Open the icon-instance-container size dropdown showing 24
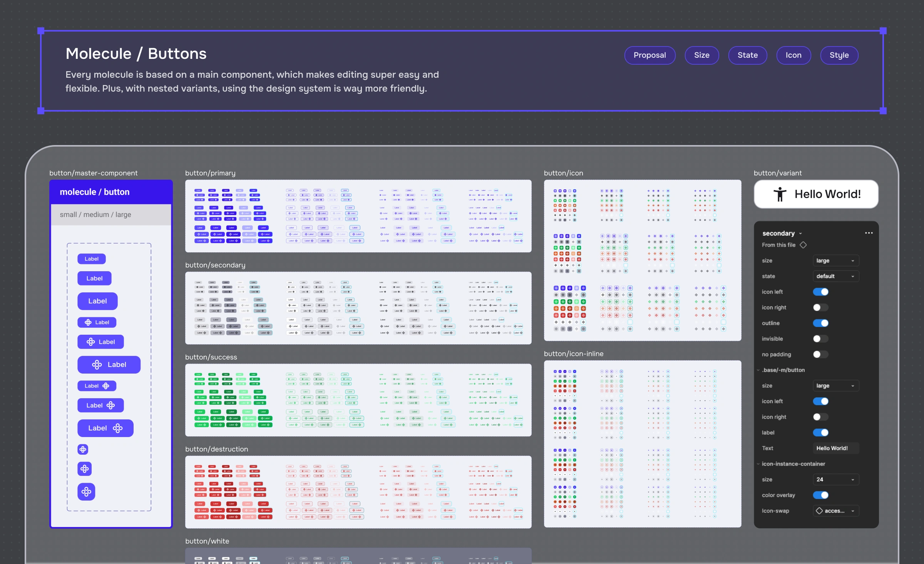This screenshot has width=924, height=564. click(x=835, y=479)
